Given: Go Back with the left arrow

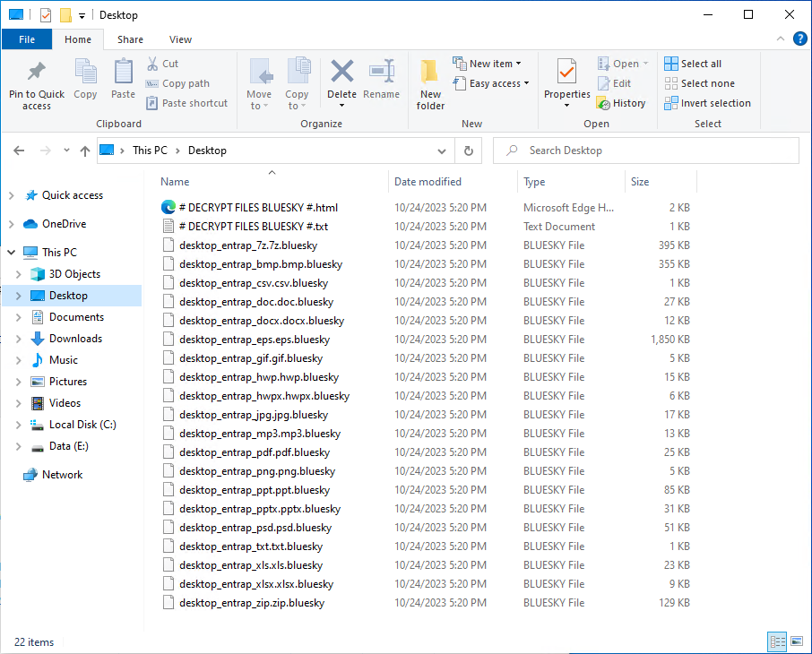Looking at the screenshot, I should pyautogui.click(x=19, y=151).
